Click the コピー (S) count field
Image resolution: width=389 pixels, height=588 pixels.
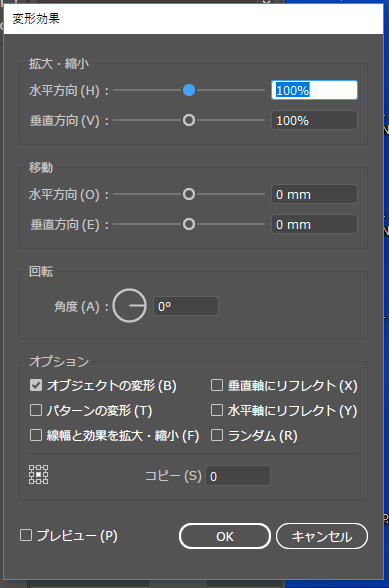pyautogui.click(x=238, y=476)
